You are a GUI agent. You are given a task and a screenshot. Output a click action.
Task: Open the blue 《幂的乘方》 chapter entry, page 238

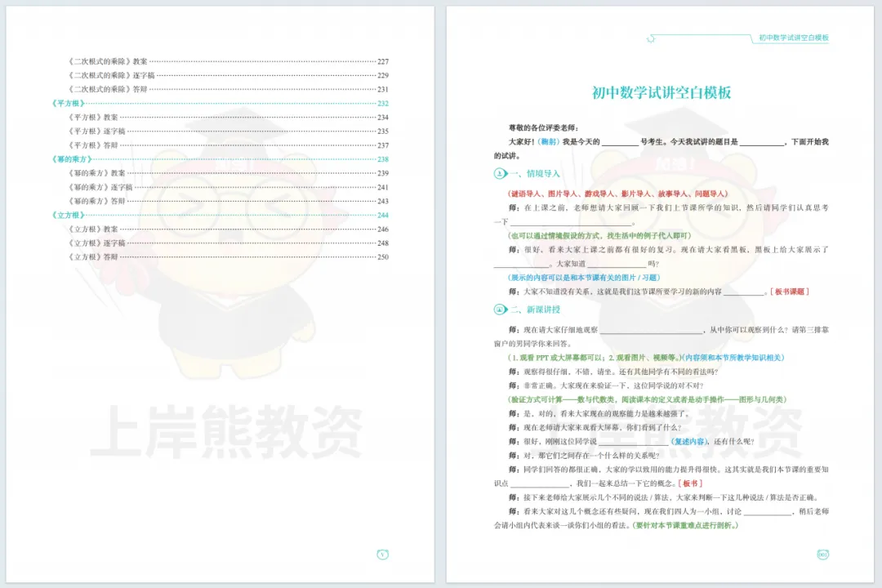coord(220,159)
